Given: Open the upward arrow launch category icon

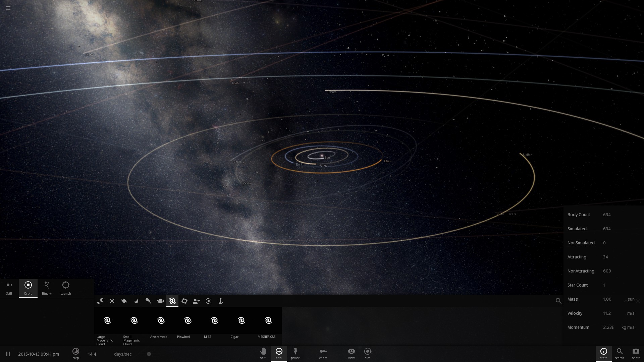Looking at the screenshot, I should 221,301.
